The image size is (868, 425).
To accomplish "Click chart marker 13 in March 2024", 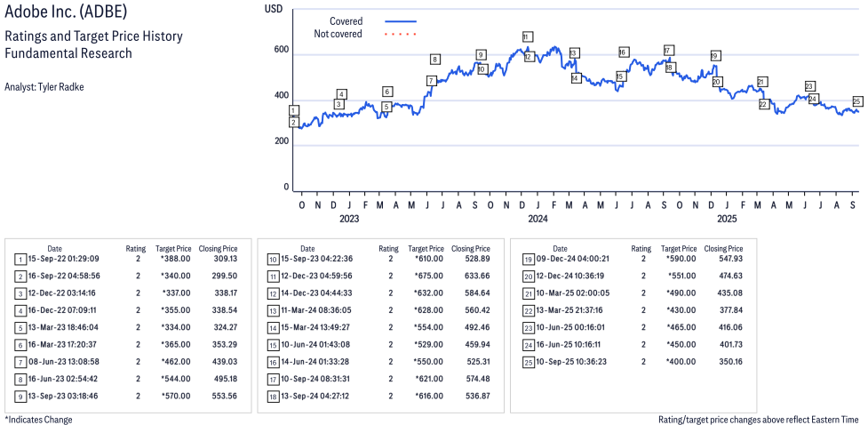I will pyautogui.click(x=574, y=53).
